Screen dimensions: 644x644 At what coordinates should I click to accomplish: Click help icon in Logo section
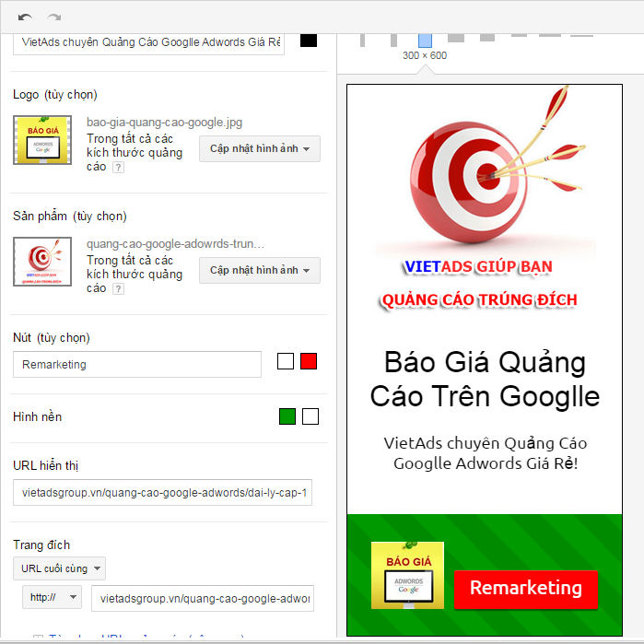point(118,168)
